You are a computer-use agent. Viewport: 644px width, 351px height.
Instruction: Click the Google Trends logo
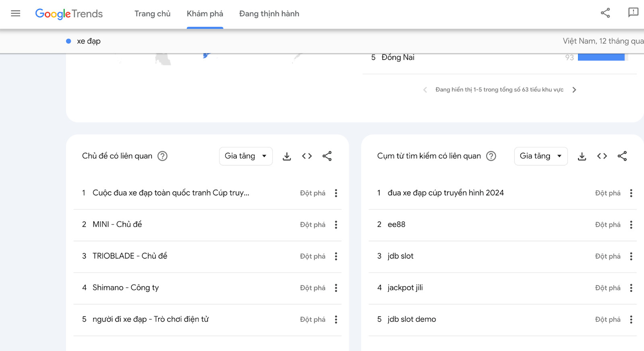coord(69,14)
